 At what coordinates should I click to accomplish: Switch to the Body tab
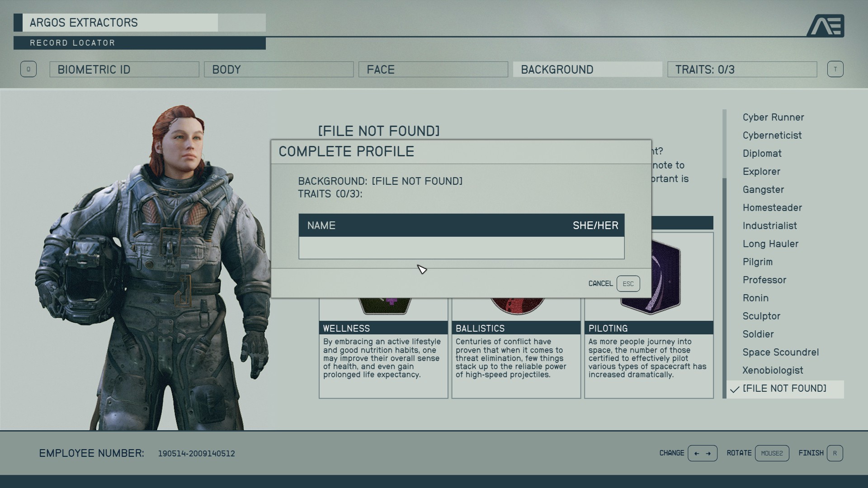tap(279, 70)
